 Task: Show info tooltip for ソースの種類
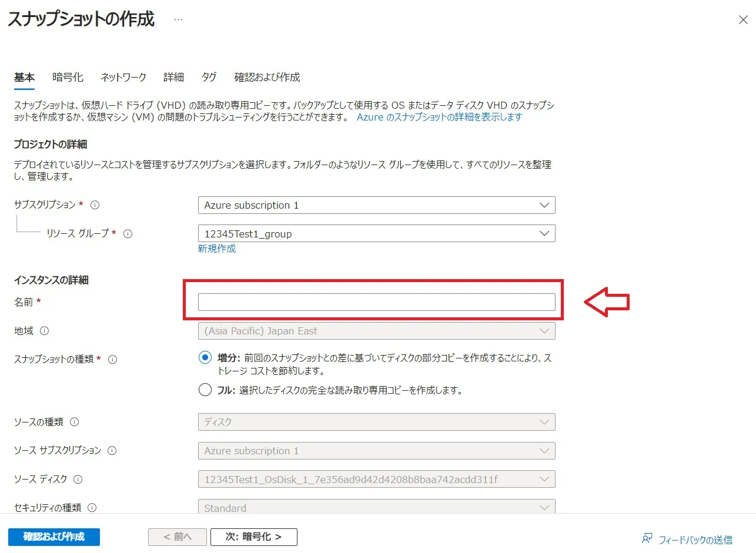75,422
